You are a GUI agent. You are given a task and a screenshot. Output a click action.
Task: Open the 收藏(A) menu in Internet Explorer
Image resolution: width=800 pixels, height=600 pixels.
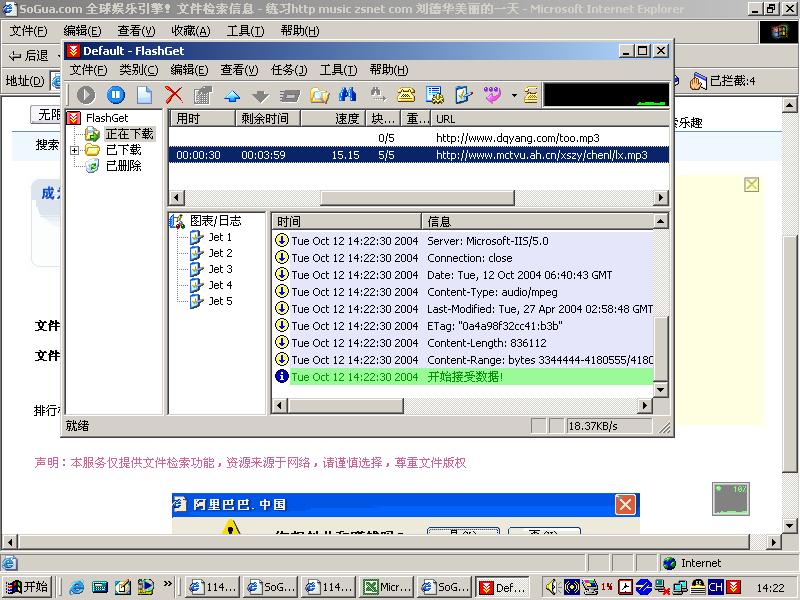pos(191,31)
